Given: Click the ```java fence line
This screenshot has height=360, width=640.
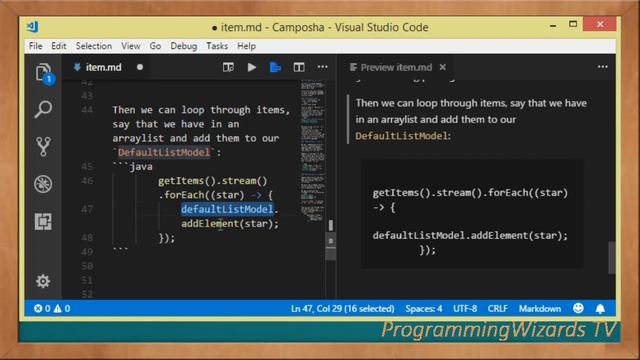Looking at the screenshot, I should tap(133, 167).
